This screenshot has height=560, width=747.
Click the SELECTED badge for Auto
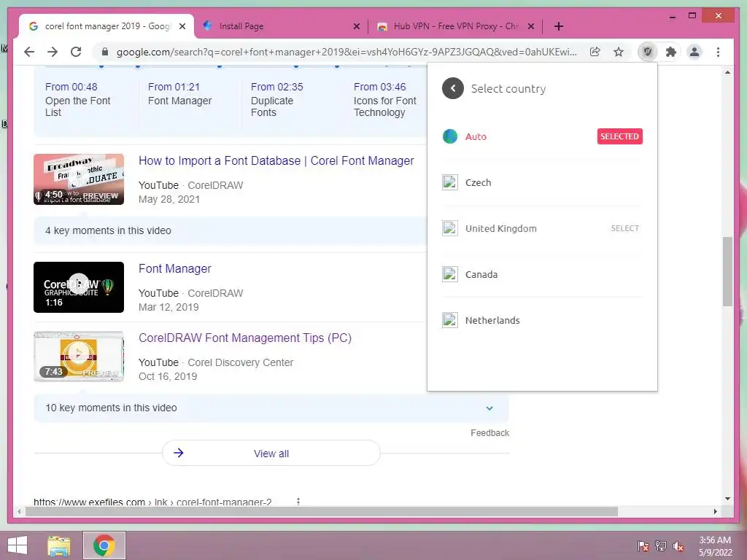pos(619,136)
